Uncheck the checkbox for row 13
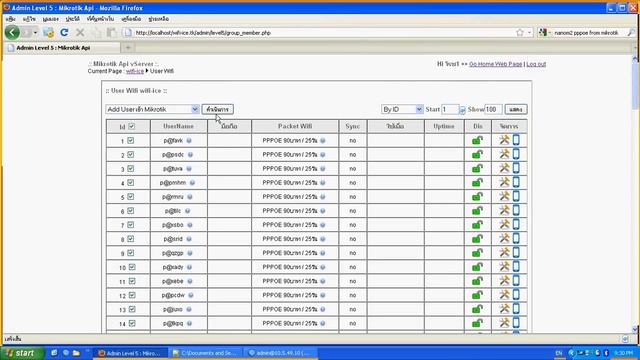The width and height of the screenshot is (640, 360). [x=132, y=309]
